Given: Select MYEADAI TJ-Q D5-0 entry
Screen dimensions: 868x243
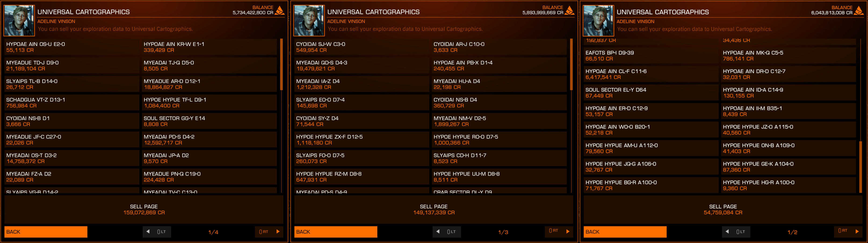Looking at the screenshot, I should [x=209, y=66].
